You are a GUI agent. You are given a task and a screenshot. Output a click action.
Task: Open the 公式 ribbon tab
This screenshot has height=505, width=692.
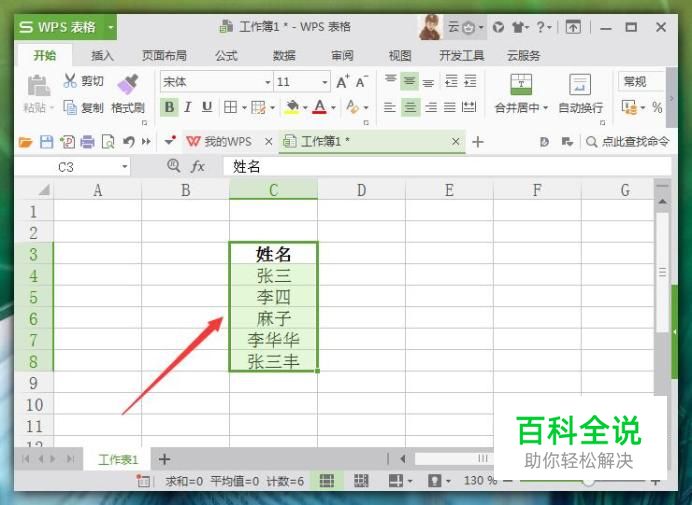tap(226, 56)
